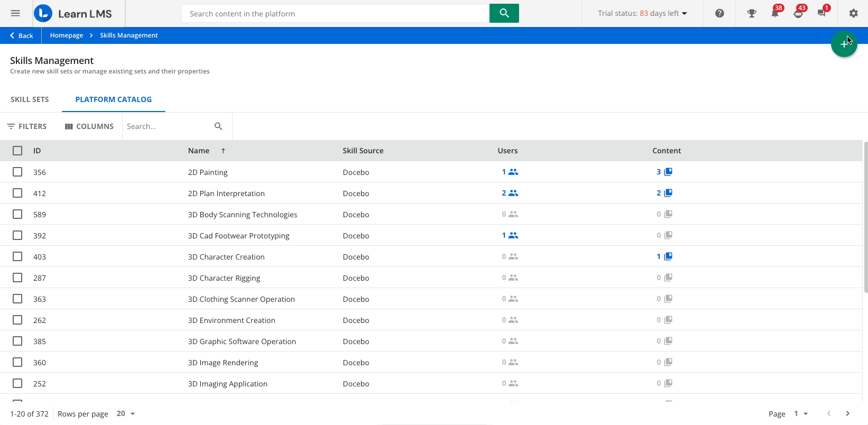Open the Columns selector
The height and width of the screenshot is (425, 868).
[89, 126]
